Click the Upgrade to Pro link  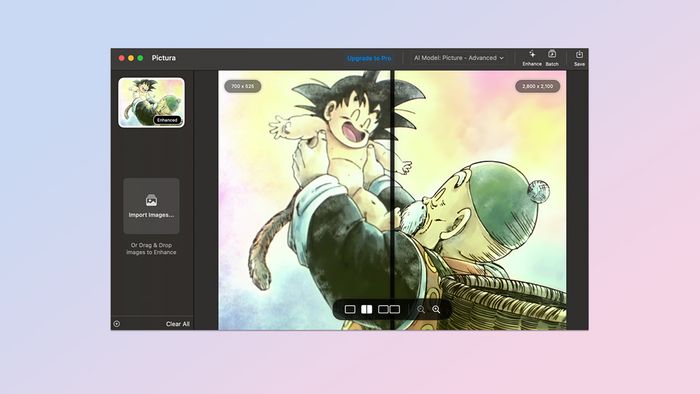pyautogui.click(x=369, y=58)
